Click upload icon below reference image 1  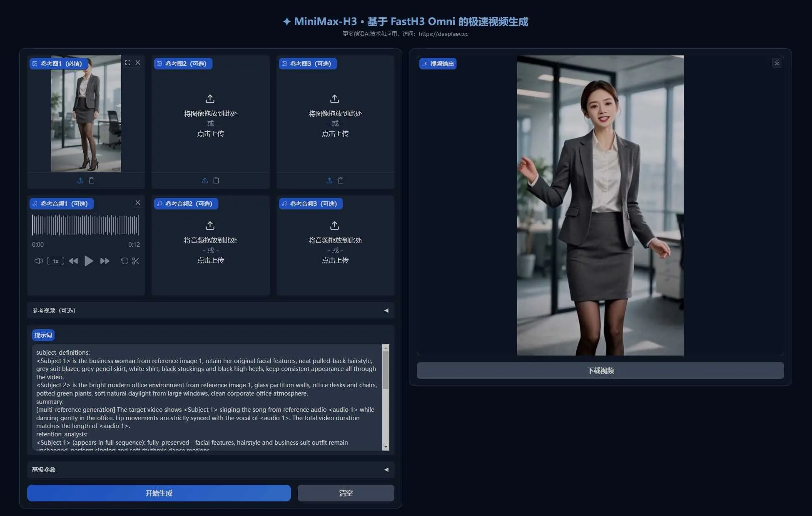(80, 180)
